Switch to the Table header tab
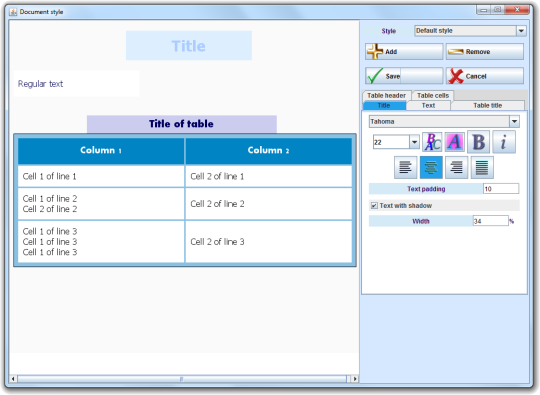540x395 pixels. (386, 95)
